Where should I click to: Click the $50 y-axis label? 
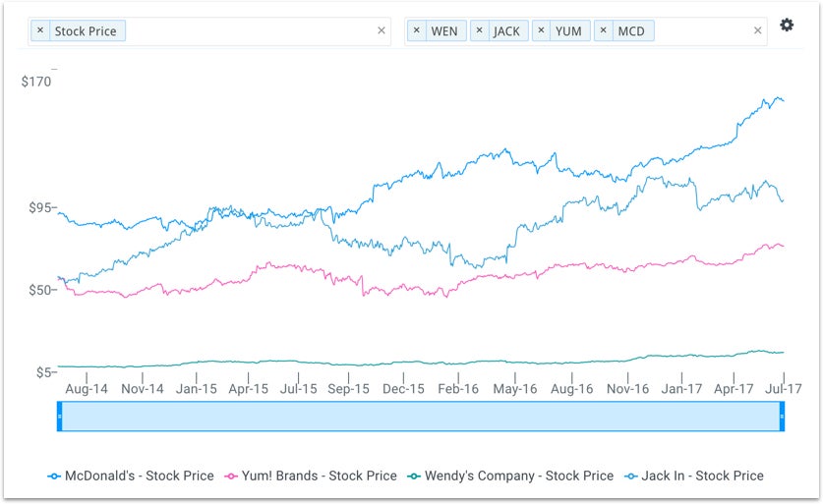40,290
